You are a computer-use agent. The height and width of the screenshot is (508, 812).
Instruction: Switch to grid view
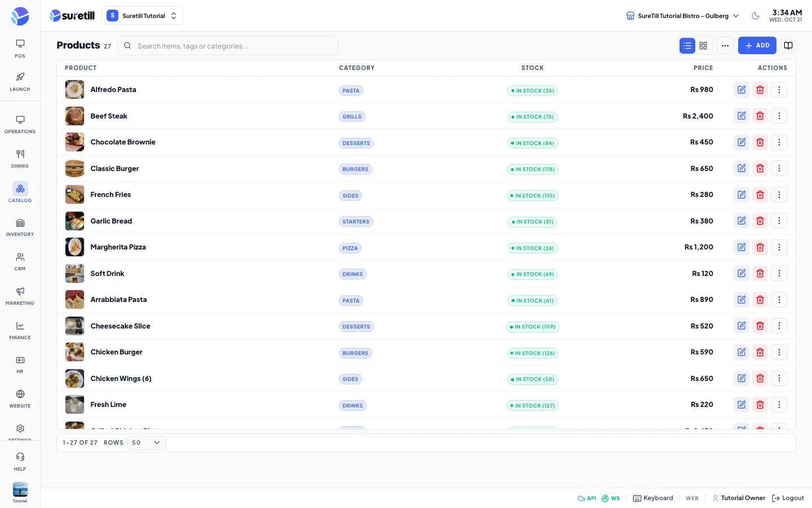tap(703, 46)
